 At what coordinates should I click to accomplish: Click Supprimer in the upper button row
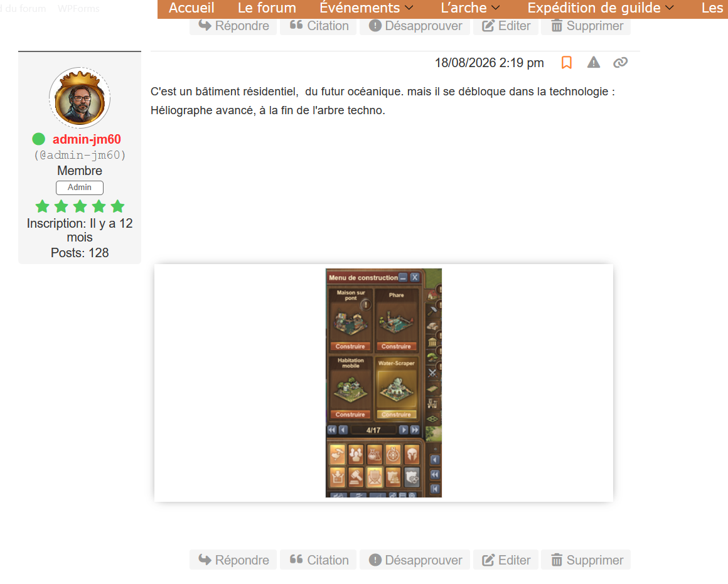[x=586, y=26]
